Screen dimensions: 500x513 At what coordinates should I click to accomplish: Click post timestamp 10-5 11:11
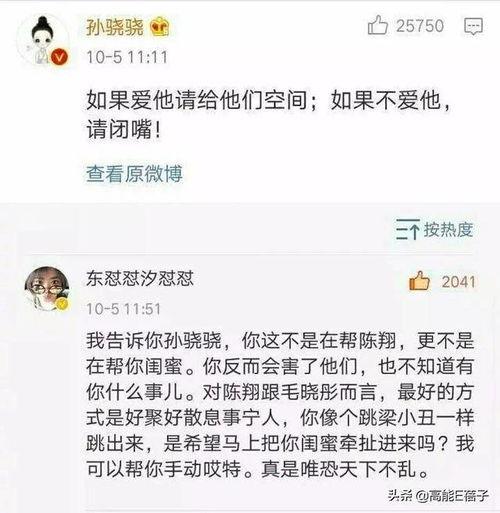tap(127, 57)
